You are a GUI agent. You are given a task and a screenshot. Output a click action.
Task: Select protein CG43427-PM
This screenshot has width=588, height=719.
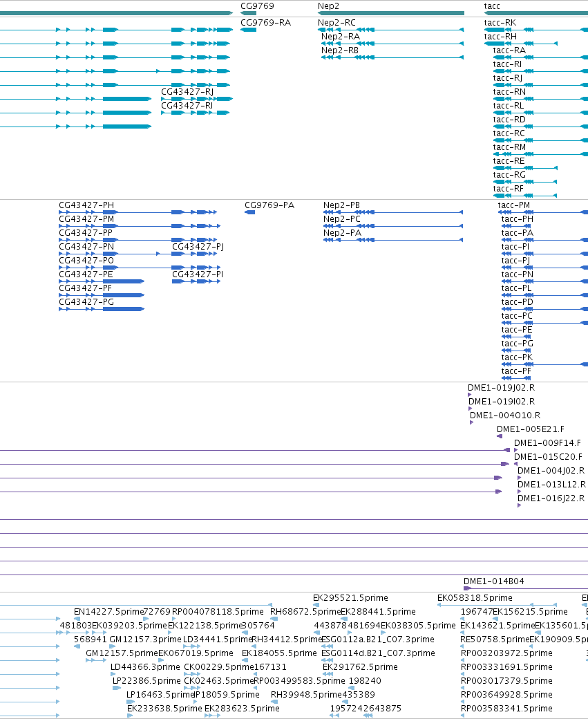coord(86,218)
